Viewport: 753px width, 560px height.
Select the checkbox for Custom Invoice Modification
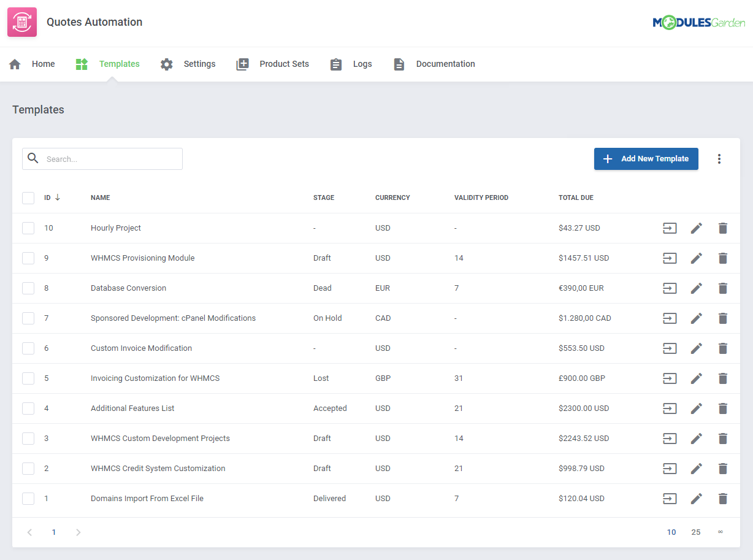pyautogui.click(x=28, y=348)
